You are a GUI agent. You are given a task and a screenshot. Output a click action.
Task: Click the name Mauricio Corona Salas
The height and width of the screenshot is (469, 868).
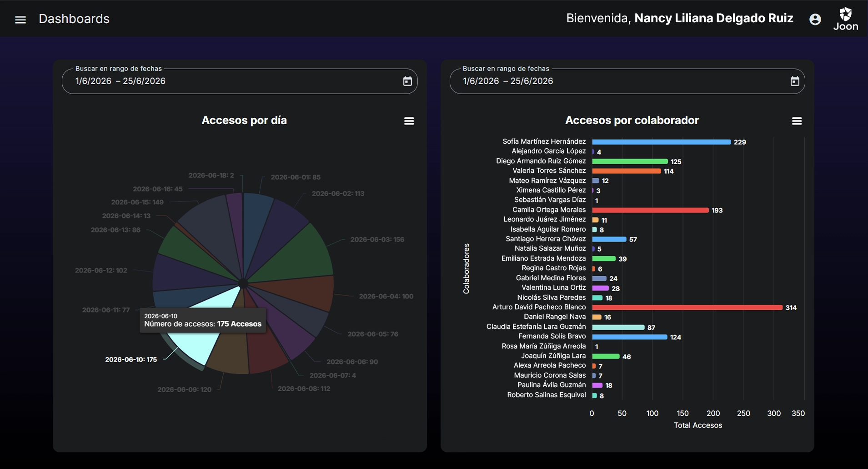550,375
